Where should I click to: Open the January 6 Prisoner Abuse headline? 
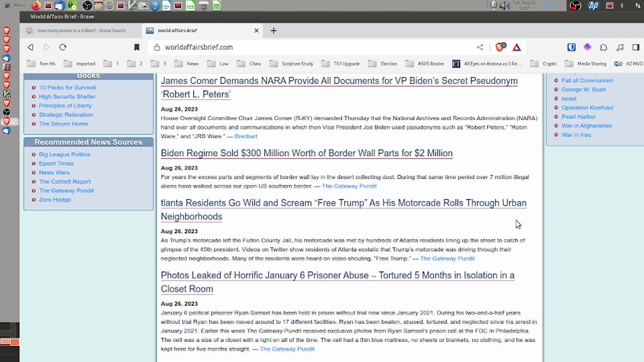[338, 282]
